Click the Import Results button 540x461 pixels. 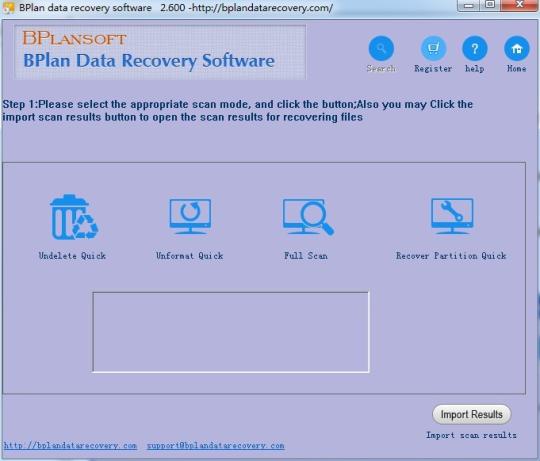pyautogui.click(x=471, y=414)
